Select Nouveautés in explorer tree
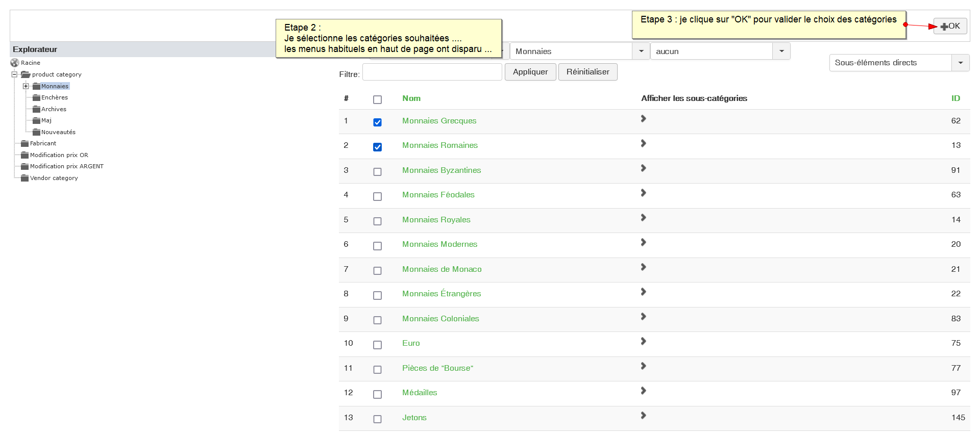980x436 pixels. click(58, 132)
